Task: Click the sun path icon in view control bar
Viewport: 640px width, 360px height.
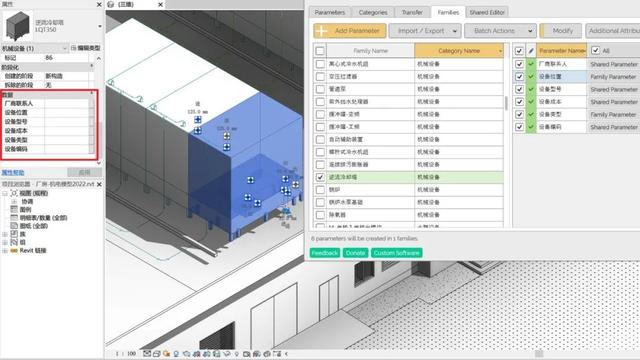Action: [x=166, y=354]
